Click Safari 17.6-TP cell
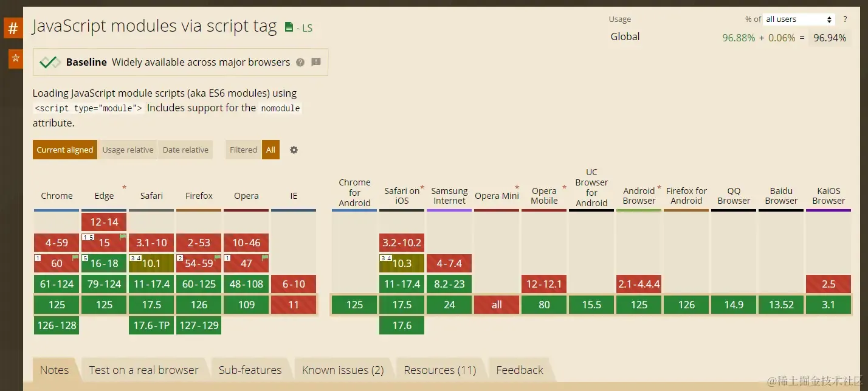The height and width of the screenshot is (391, 868). pyautogui.click(x=151, y=325)
